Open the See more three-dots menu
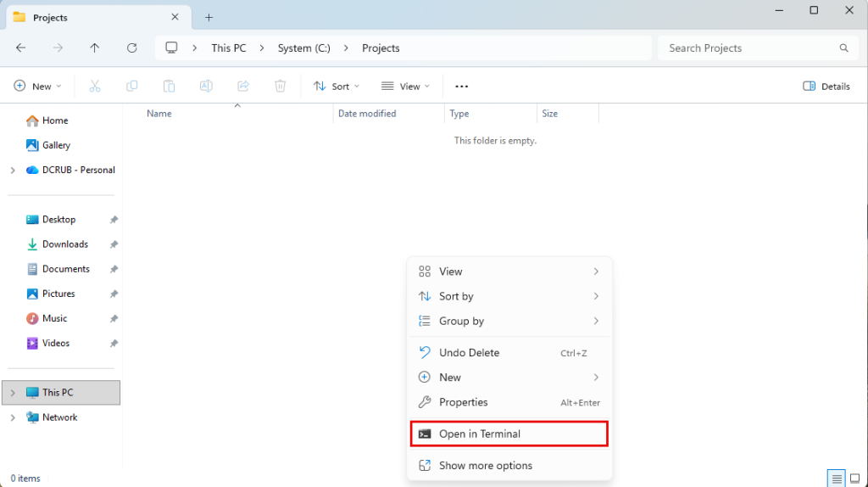The width and height of the screenshot is (868, 487). (462, 87)
